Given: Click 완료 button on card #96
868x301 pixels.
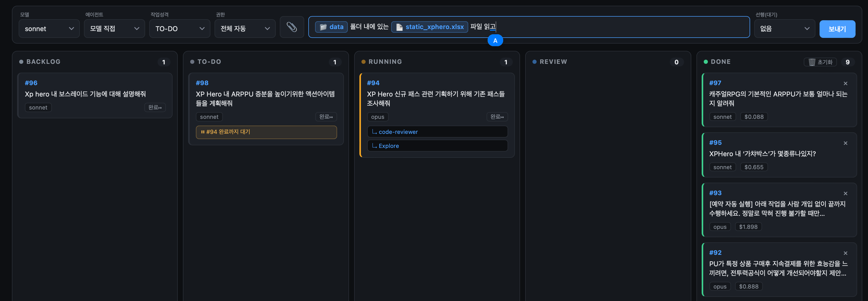Looking at the screenshot, I should point(155,107).
